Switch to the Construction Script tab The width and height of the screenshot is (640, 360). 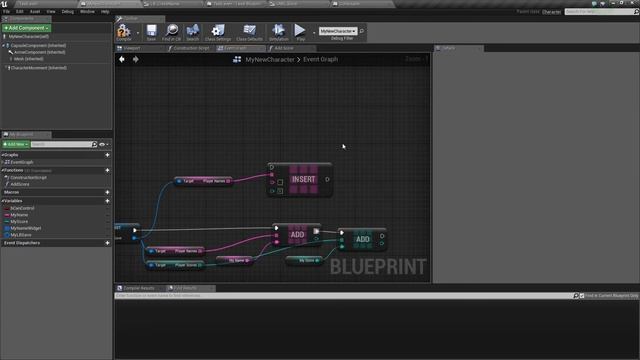coord(191,48)
